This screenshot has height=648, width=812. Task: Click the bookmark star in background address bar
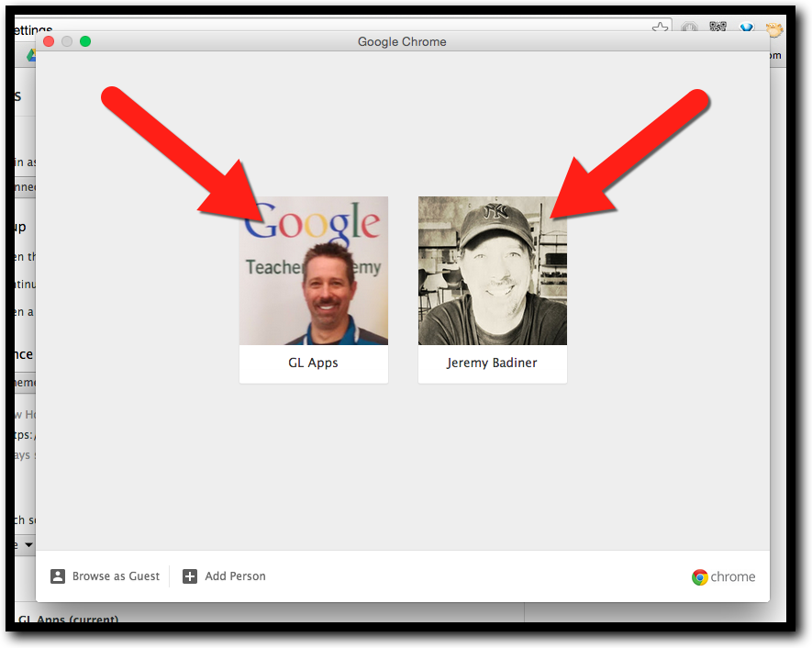pyautogui.click(x=660, y=27)
